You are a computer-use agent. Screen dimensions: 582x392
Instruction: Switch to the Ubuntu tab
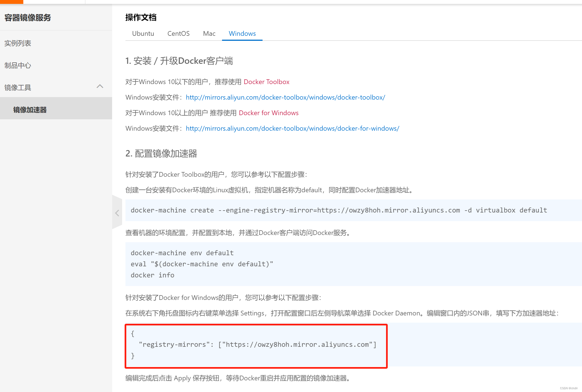[143, 34]
